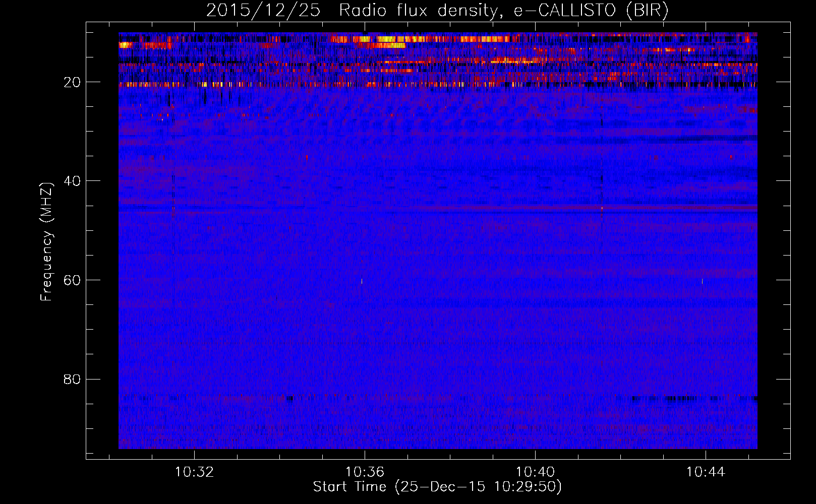Click the '10:44' time tick label

(x=706, y=472)
